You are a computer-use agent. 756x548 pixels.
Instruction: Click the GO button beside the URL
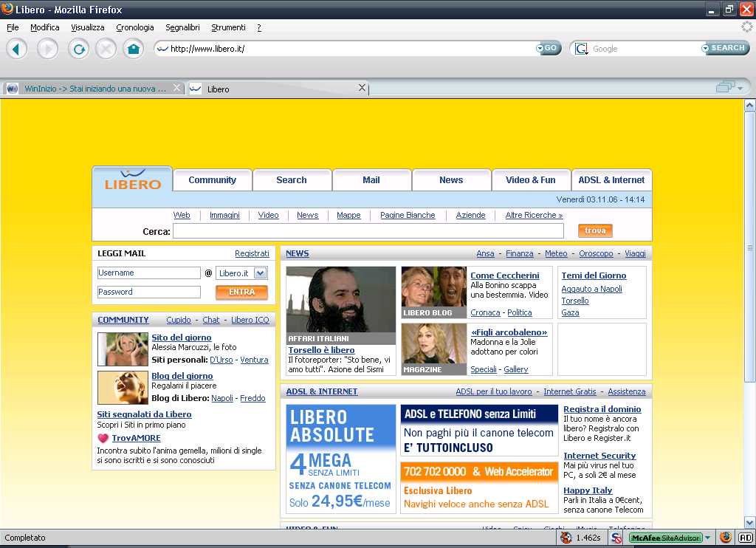click(549, 48)
